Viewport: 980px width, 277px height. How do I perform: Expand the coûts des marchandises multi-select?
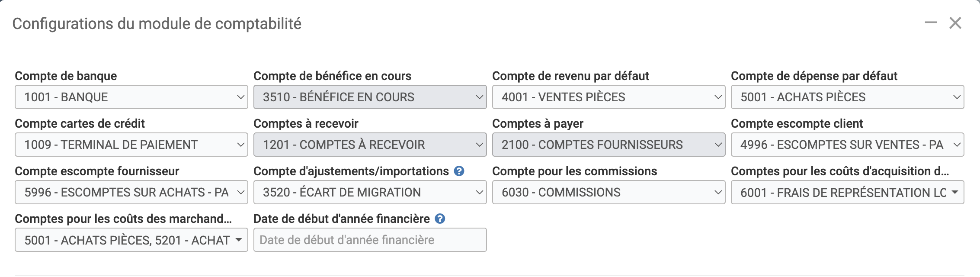pyautogui.click(x=131, y=240)
